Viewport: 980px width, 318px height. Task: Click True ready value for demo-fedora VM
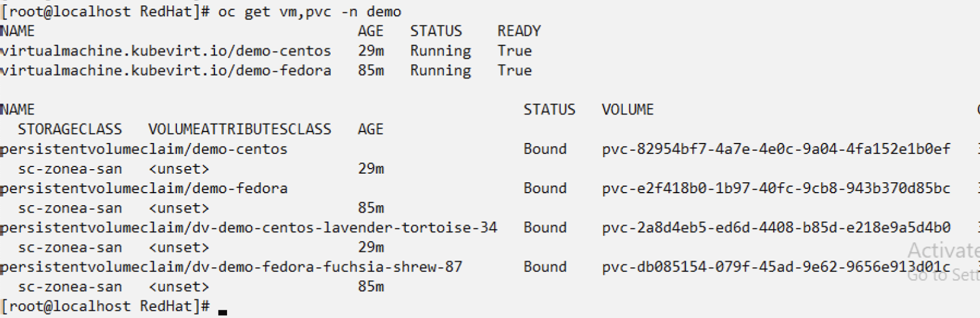tap(514, 70)
